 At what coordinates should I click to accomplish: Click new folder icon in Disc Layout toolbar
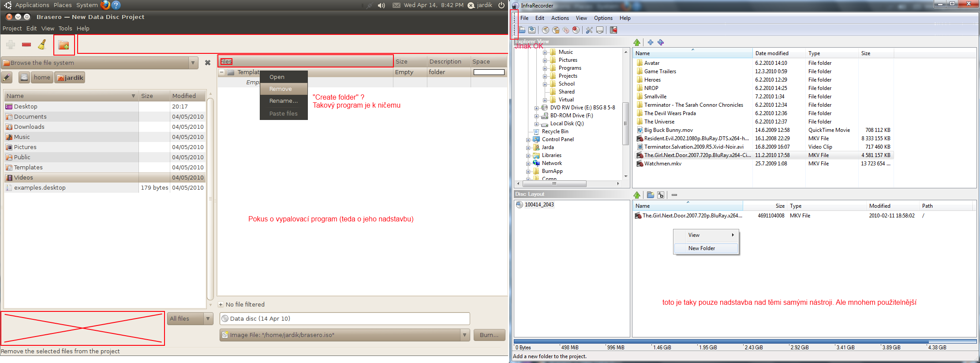pyautogui.click(x=651, y=195)
